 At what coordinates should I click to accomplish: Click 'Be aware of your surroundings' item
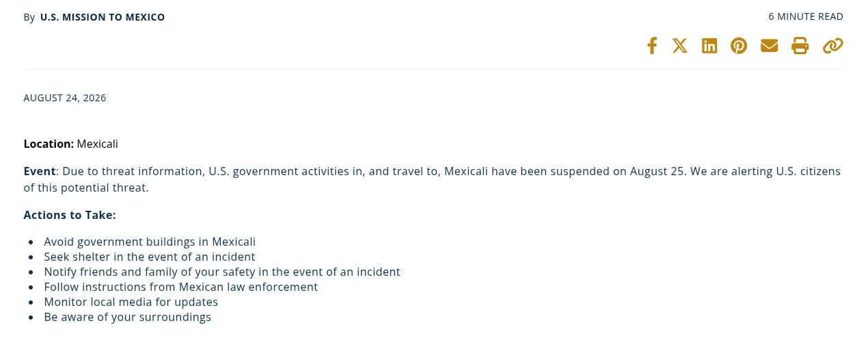[x=128, y=317]
